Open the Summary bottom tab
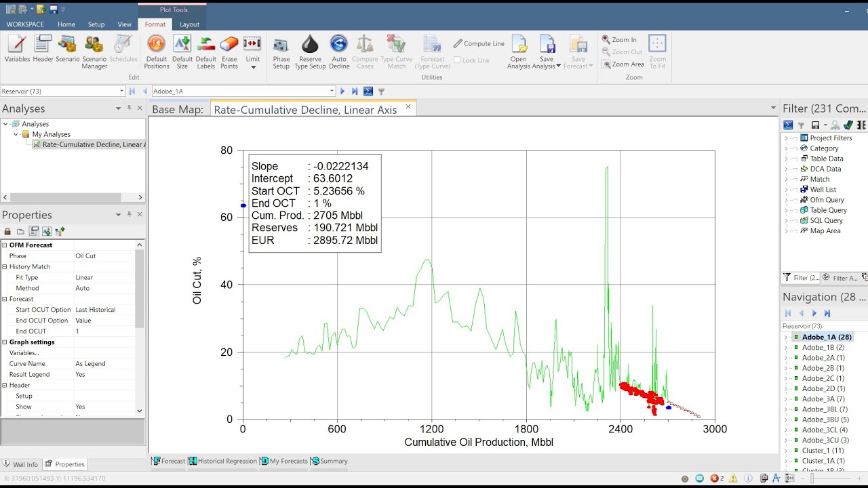Image resolution: width=868 pixels, height=488 pixels. tap(329, 461)
